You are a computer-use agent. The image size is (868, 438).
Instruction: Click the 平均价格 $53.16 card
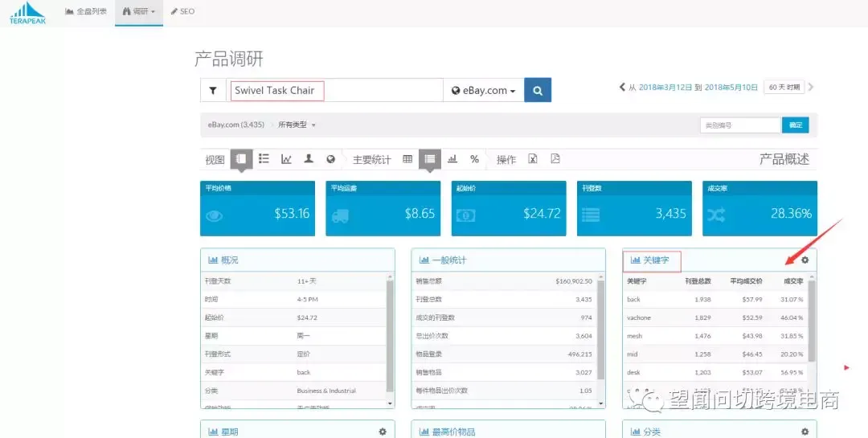point(257,208)
